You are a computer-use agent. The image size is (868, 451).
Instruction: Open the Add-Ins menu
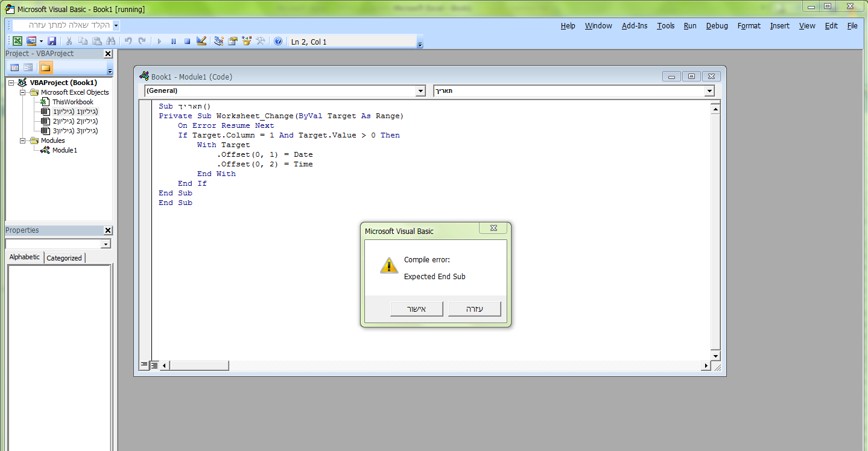[635, 26]
